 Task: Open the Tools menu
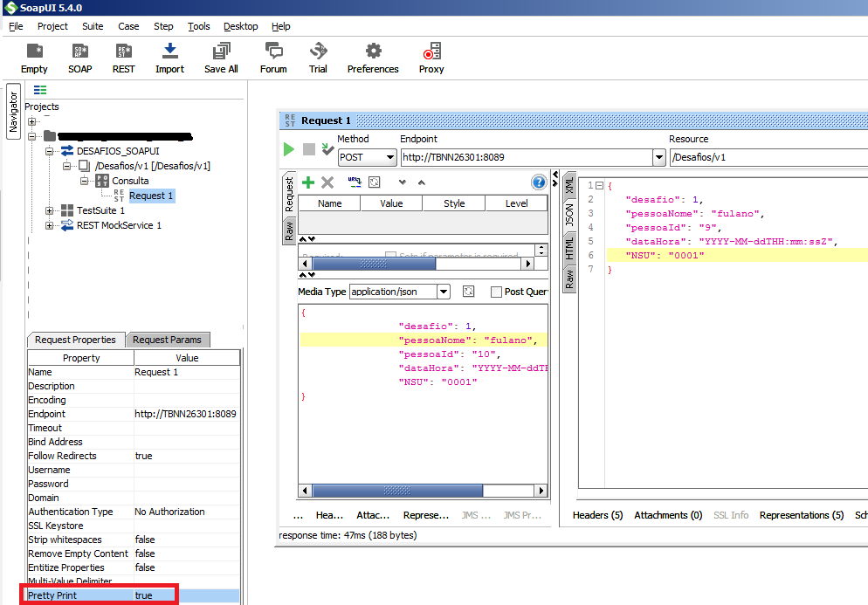click(199, 26)
